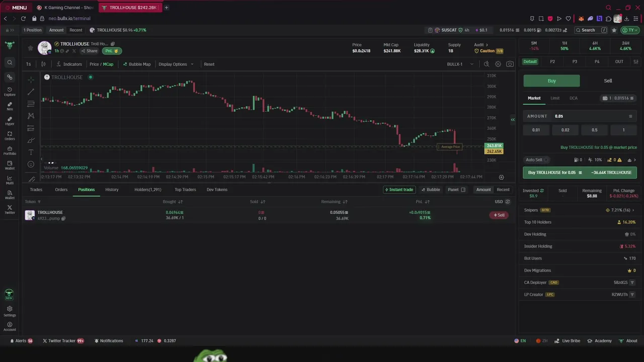Click the AMOUNT input field
The image size is (644, 362).
click(580, 116)
